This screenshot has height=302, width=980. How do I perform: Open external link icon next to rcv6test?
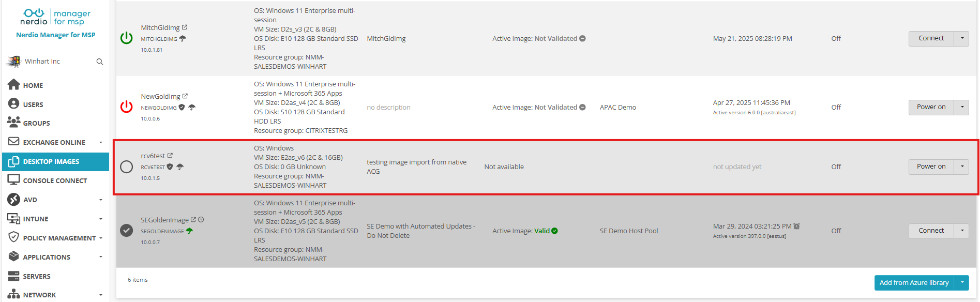pyautogui.click(x=170, y=156)
